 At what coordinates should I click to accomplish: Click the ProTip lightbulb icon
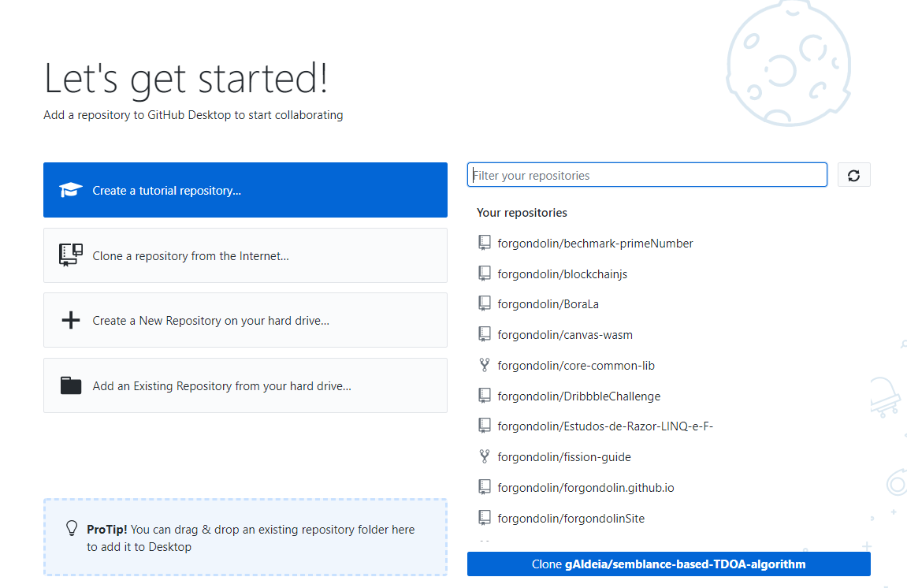72,528
